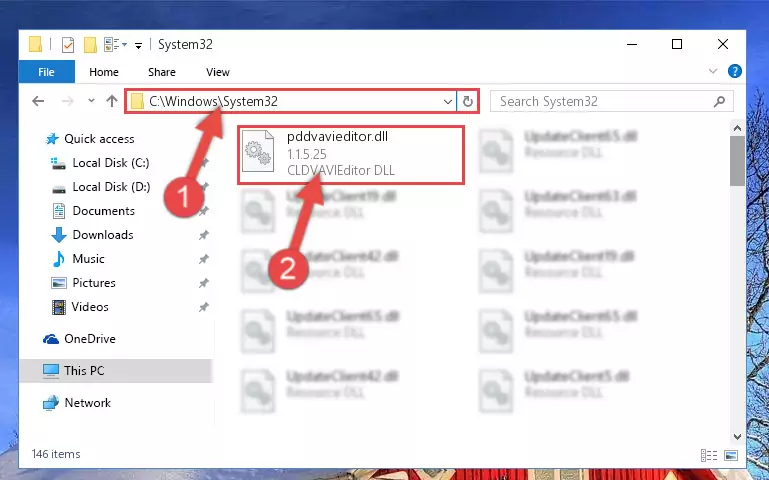Open Downloads in the navigation pane
The height and width of the screenshot is (480, 769).
(x=103, y=235)
